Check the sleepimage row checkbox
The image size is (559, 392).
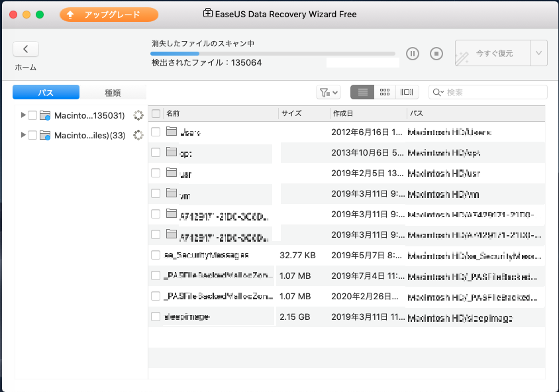(x=156, y=317)
